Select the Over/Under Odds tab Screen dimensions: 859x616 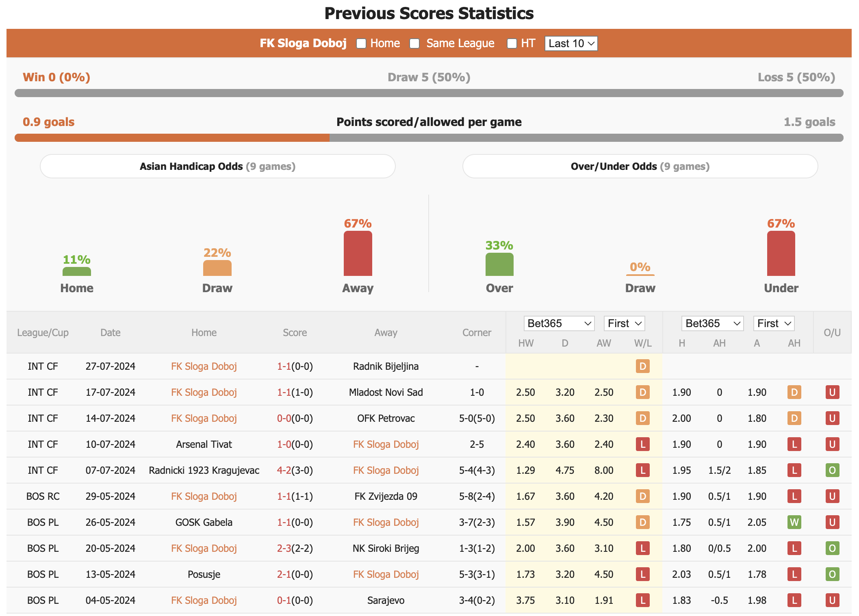(640, 166)
